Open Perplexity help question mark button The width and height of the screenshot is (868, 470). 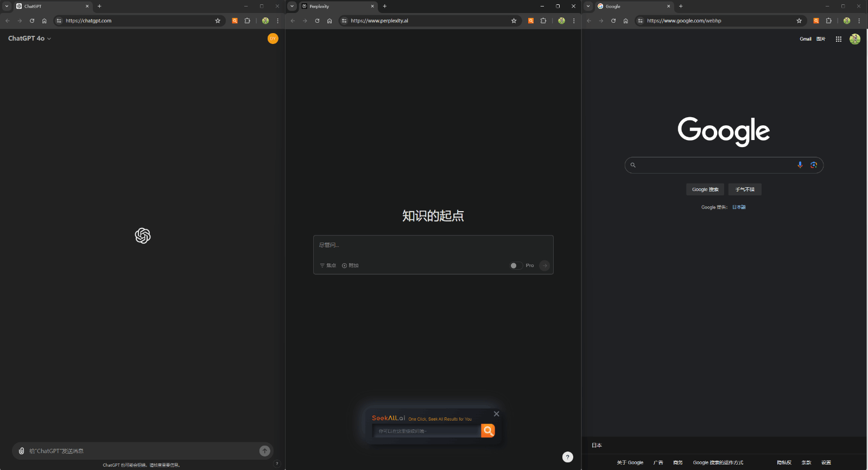(x=568, y=457)
